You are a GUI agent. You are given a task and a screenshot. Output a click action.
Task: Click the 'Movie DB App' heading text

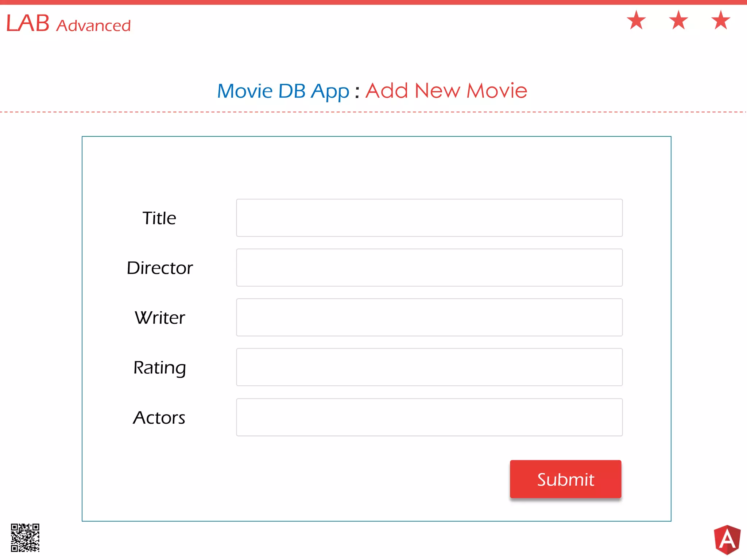283,91
